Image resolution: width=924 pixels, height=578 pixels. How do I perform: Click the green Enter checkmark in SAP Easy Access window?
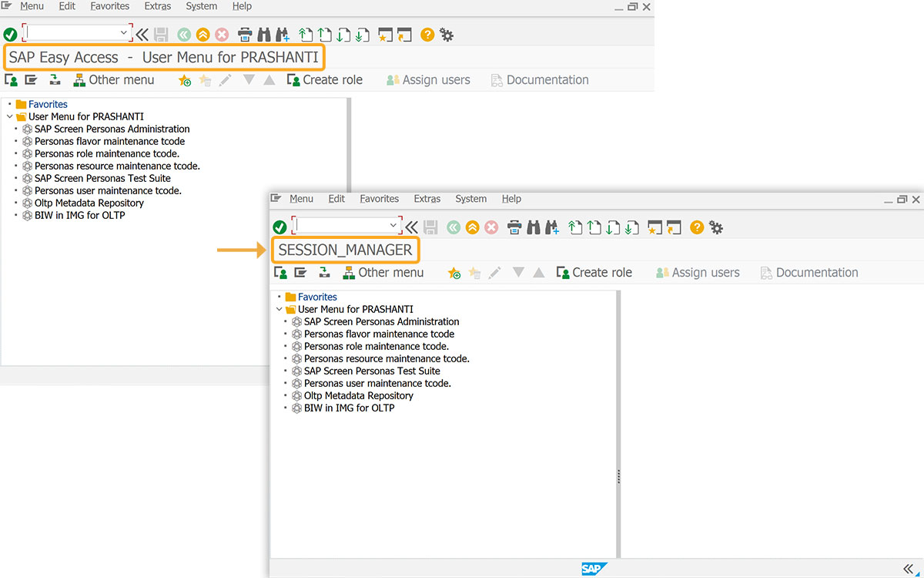(10, 35)
